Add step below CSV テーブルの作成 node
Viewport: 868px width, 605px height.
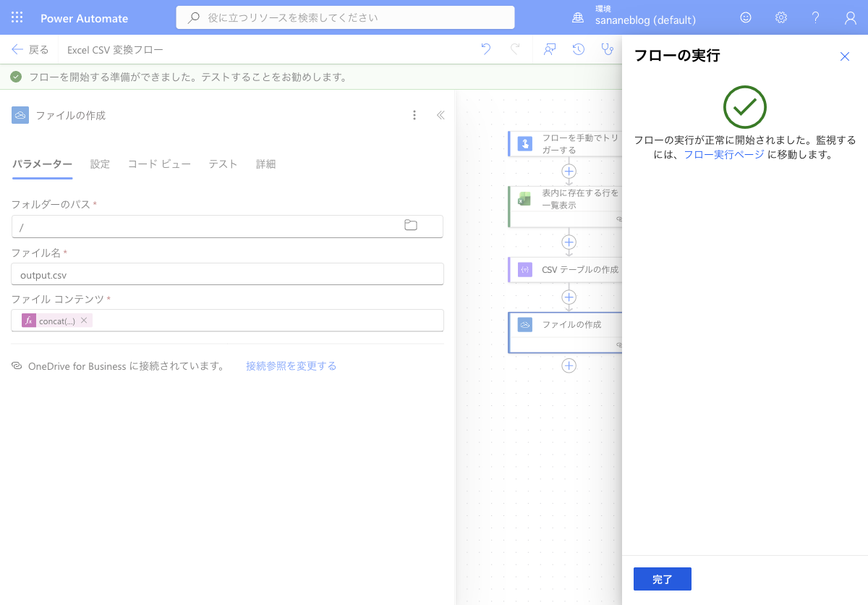pyautogui.click(x=569, y=297)
